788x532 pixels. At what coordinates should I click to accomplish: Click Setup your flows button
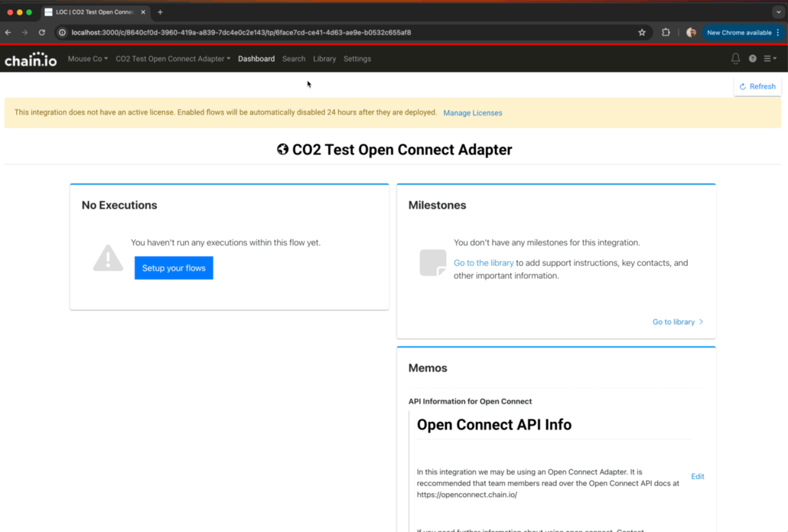[174, 268]
